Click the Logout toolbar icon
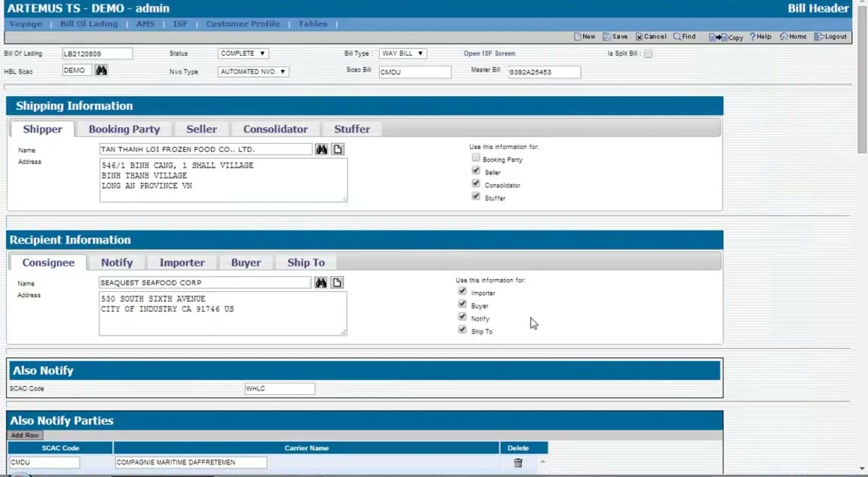 pos(830,36)
